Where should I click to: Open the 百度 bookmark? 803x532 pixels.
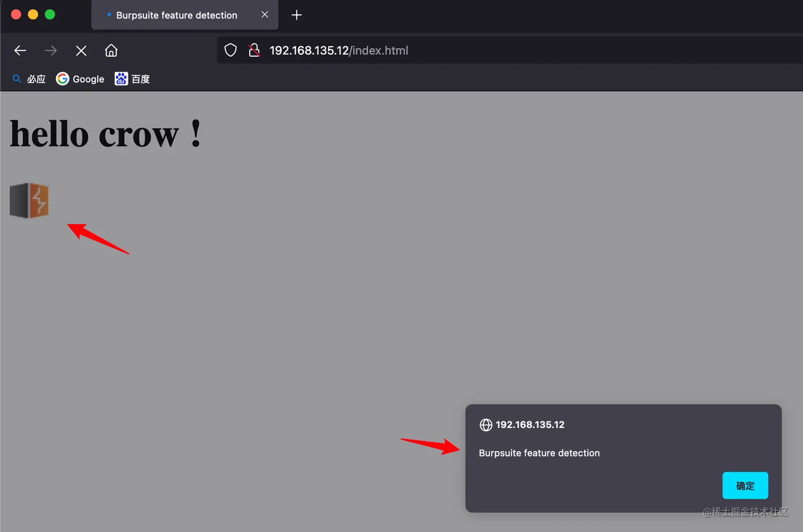point(133,79)
